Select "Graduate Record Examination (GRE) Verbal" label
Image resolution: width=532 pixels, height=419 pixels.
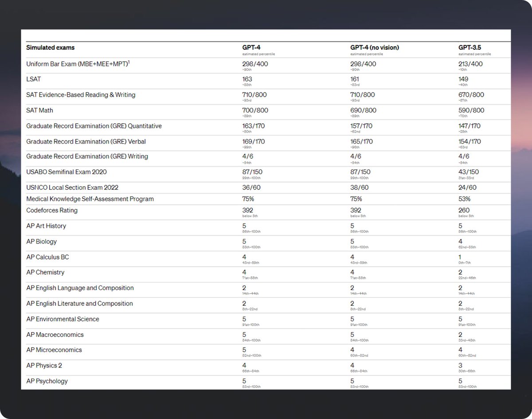pos(86,141)
